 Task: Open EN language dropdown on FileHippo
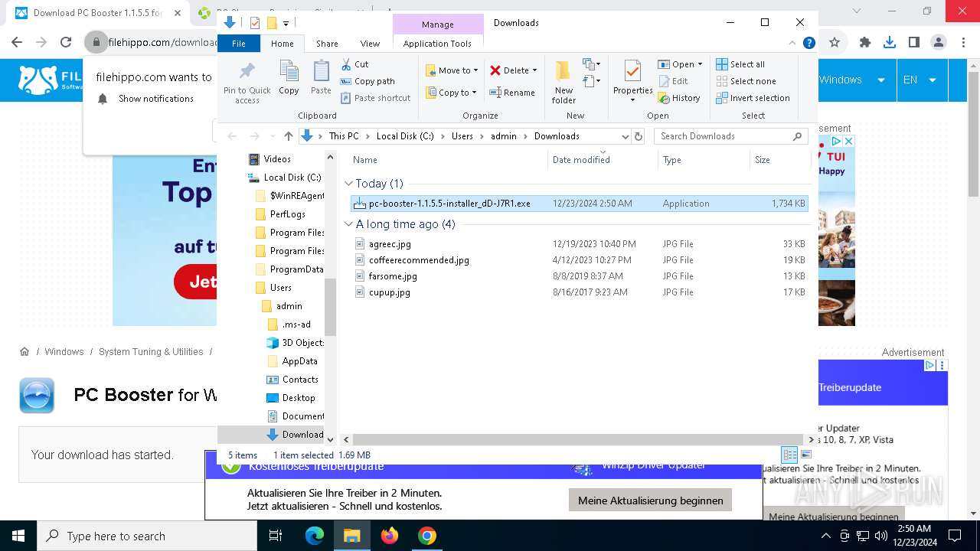tap(921, 80)
